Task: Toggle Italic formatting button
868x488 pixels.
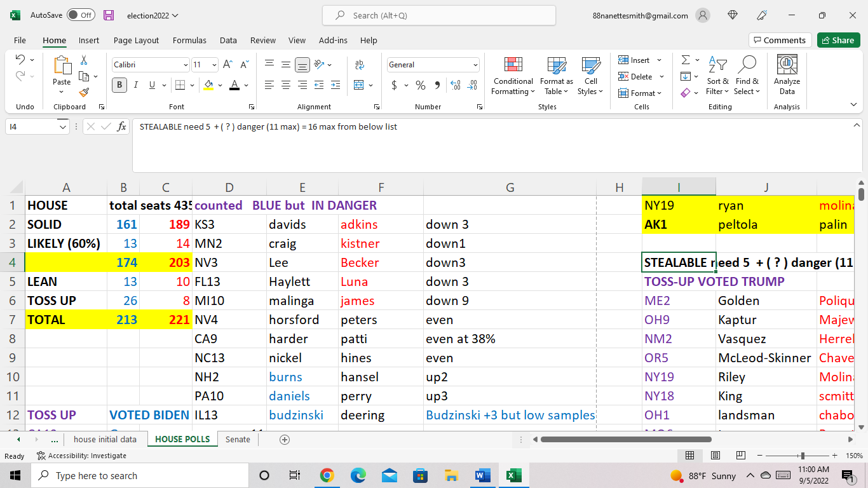Action: [x=135, y=85]
